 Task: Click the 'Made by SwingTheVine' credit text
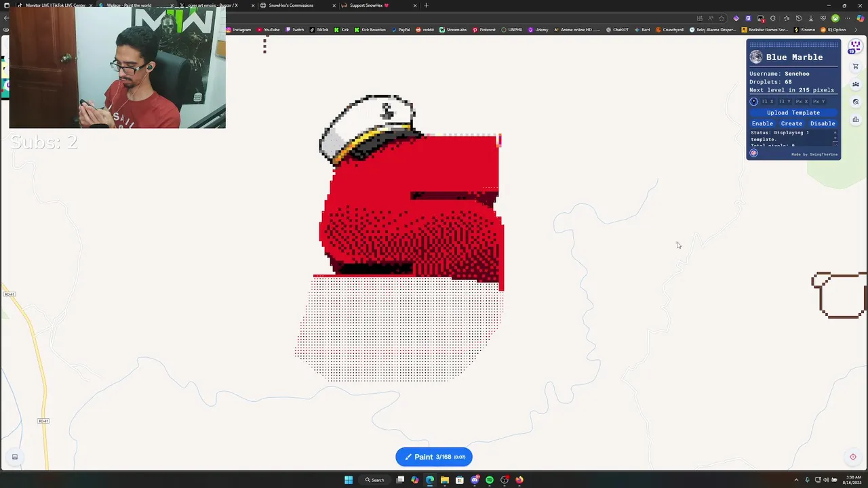[814, 155]
